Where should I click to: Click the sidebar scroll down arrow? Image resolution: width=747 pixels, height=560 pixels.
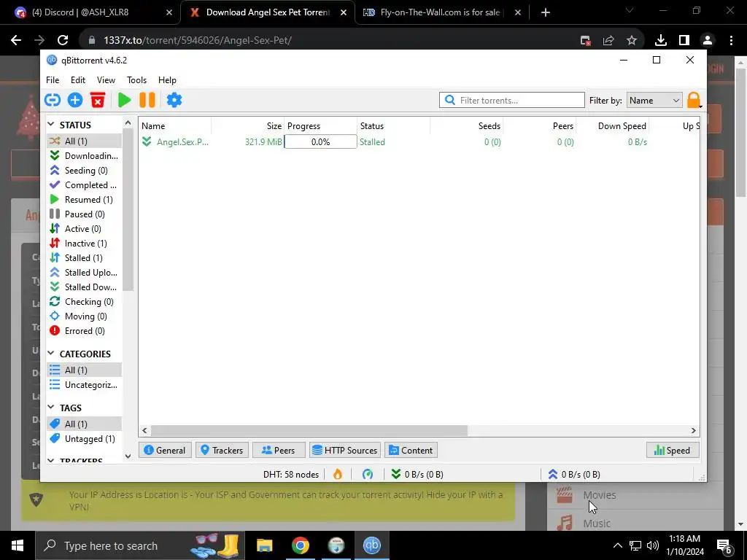pyautogui.click(x=128, y=456)
